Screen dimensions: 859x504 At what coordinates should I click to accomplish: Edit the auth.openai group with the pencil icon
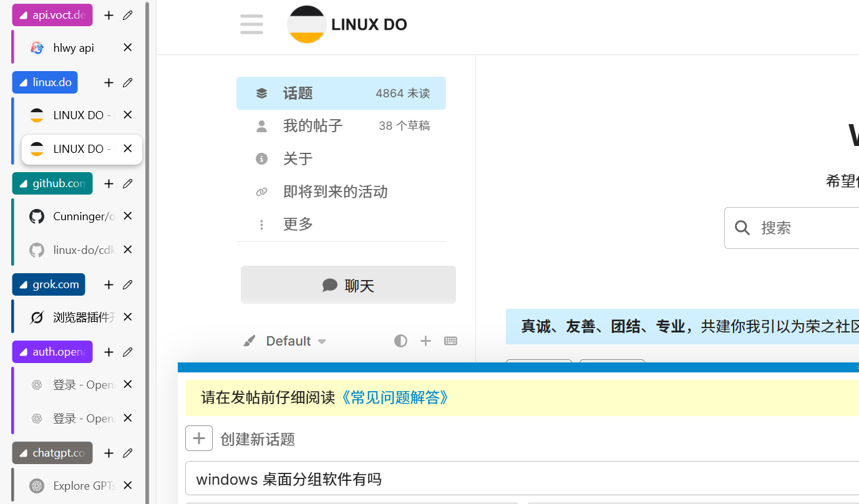coord(128,352)
